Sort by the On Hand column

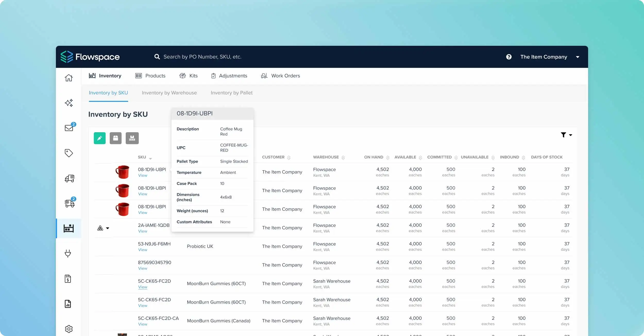[388, 157]
